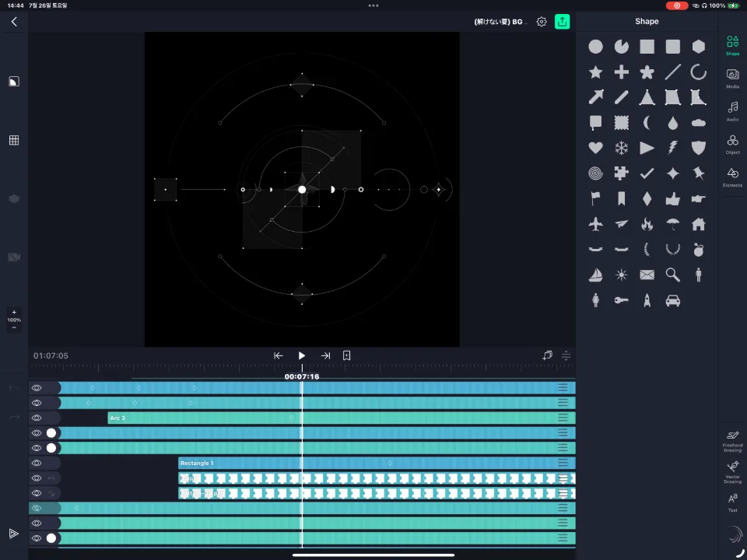Jump to the end of the timeline
The width and height of the screenshot is (747, 560).
click(325, 355)
